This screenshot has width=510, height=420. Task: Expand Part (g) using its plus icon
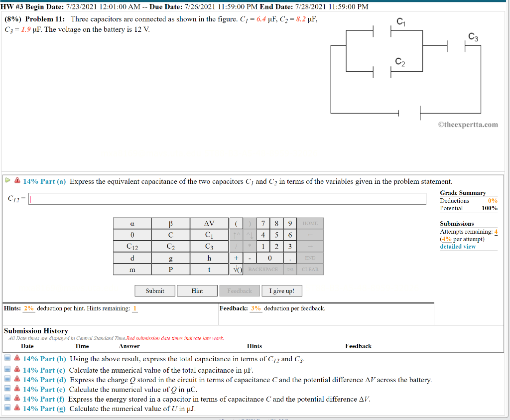pyautogui.click(x=7, y=408)
